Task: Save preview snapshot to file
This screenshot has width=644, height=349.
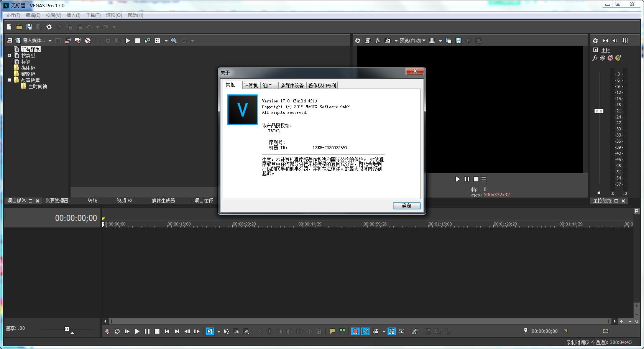Action: (458, 40)
